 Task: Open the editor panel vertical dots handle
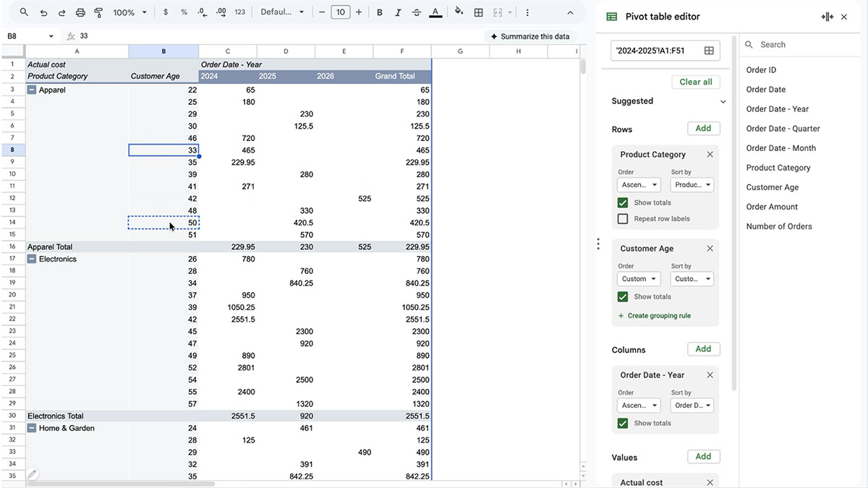598,244
